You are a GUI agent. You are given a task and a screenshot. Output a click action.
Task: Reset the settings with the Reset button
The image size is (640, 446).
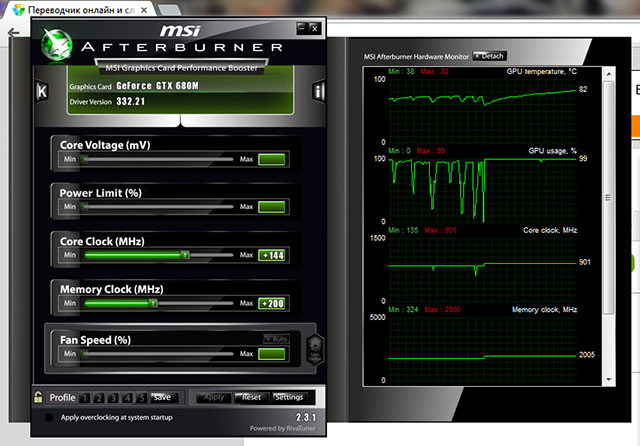point(251,397)
